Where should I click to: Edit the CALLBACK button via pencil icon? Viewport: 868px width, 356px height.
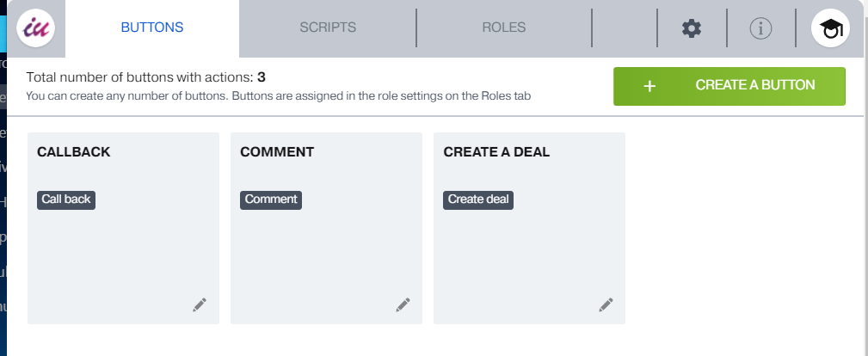[200, 304]
